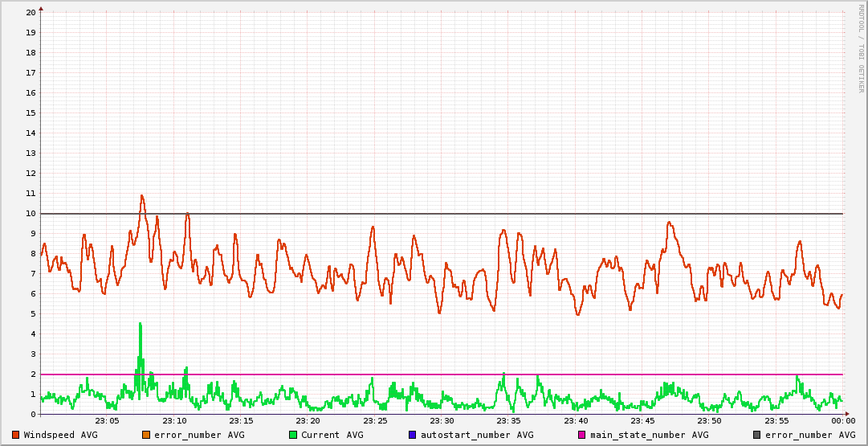Select the tallest green Current spike
This screenshot has width=868, height=446.
(140, 324)
